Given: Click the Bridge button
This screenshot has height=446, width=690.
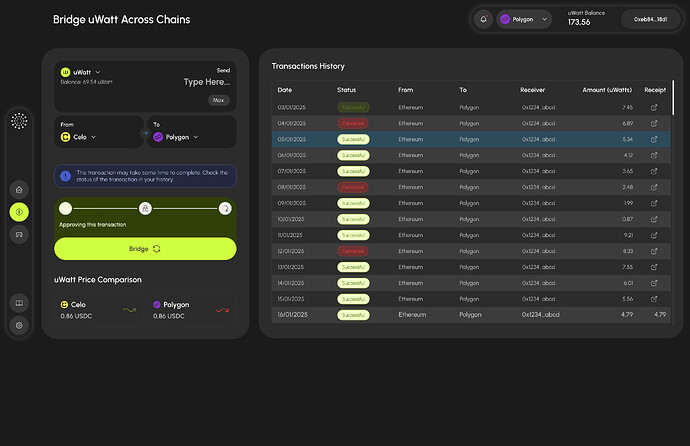Looking at the screenshot, I should (145, 248).
